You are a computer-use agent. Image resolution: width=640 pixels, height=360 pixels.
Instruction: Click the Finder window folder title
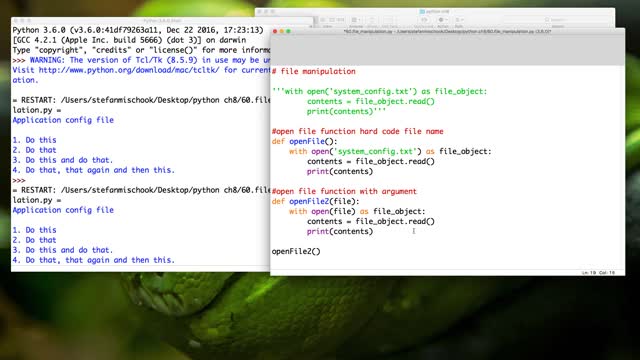coord(434,11)
